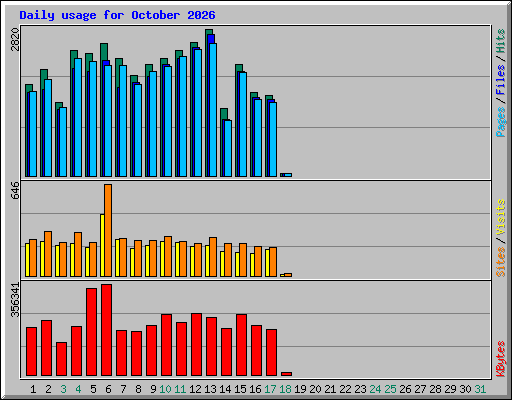Viewport: 512px width, 400px height.
Task: Click green day 10 on the date axis
Action: (x=165, y=389)
